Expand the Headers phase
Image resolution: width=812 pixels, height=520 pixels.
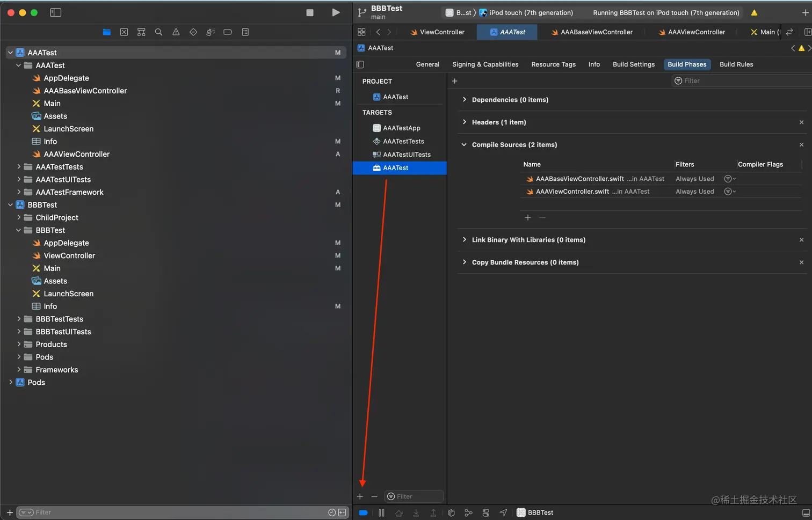point(465,122)
